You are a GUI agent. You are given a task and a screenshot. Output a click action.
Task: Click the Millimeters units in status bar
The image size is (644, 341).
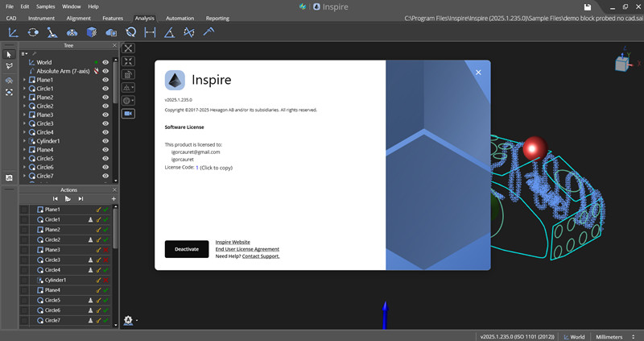point(609,337)
